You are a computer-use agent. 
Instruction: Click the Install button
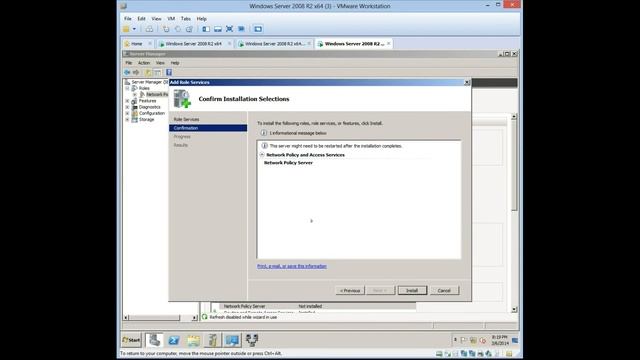pyautogui.click(x=412, y=291)
